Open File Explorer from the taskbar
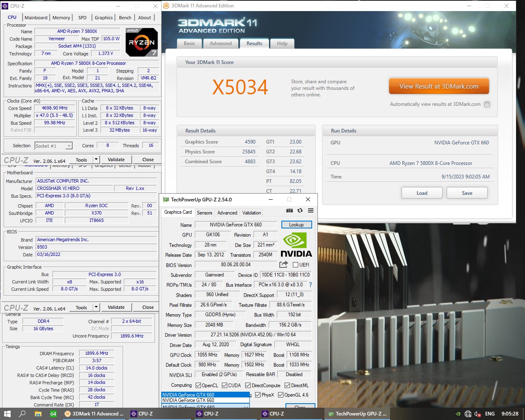Viewport: 525px width, 420px height. [38, 414]
